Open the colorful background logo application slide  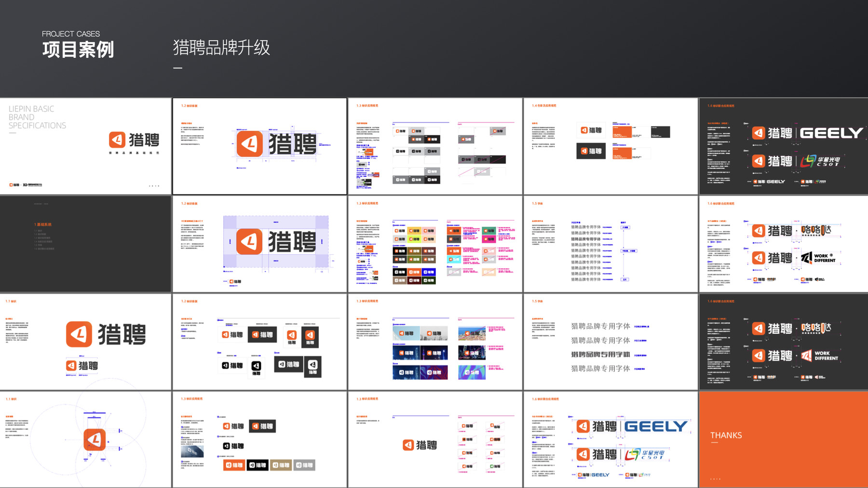435,244
